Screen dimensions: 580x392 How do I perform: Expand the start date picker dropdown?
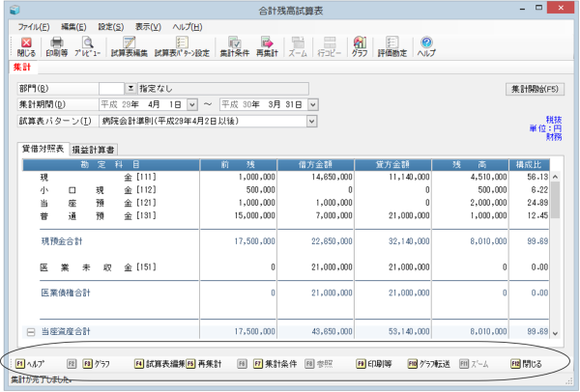[x=192, y=105]
